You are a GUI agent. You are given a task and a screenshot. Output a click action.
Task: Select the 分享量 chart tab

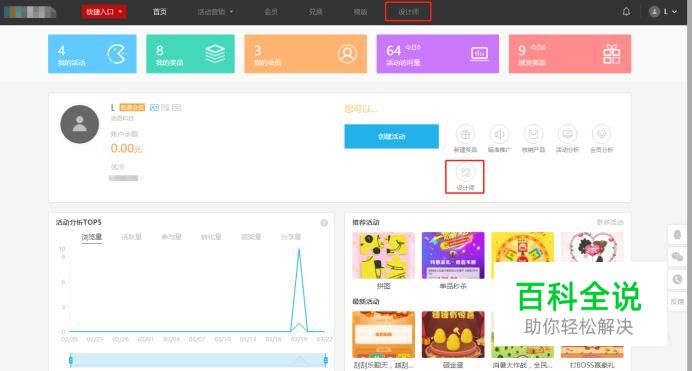(290, 237)
